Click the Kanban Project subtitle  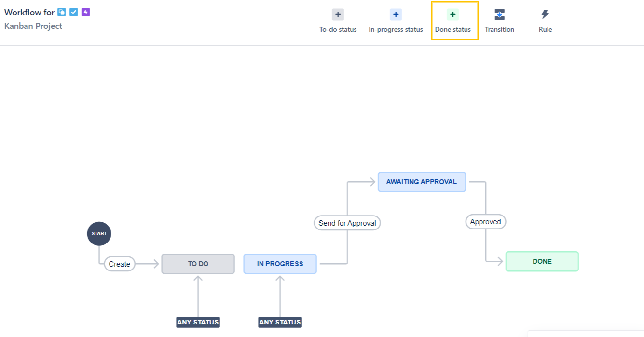pyautogui.click(x=33, y=26)
